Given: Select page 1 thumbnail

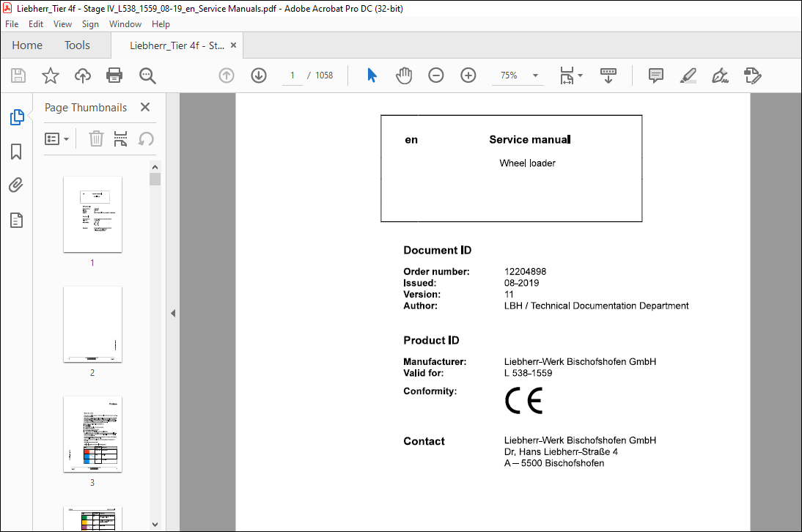Looking at the screenshot, I should [92, 215].
